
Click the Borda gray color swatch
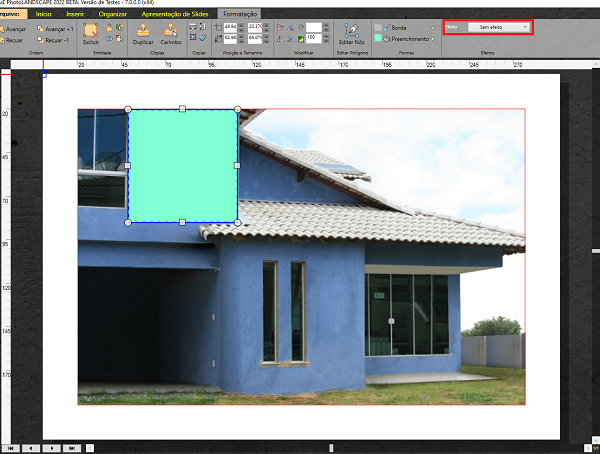(376, 27)
